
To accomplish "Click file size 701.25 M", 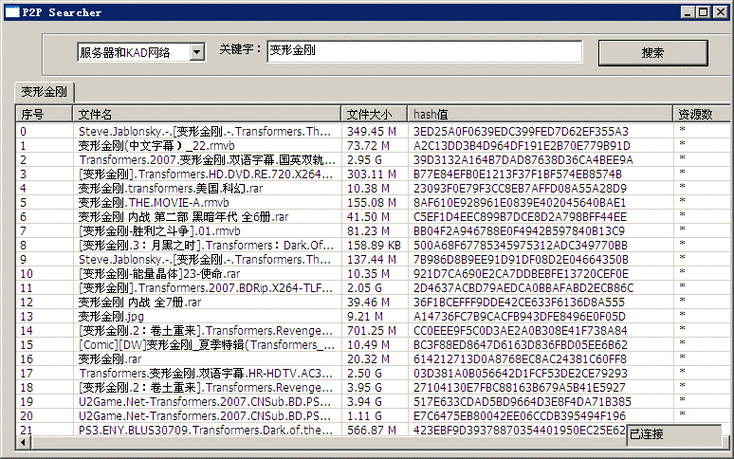I will (372, 330).
